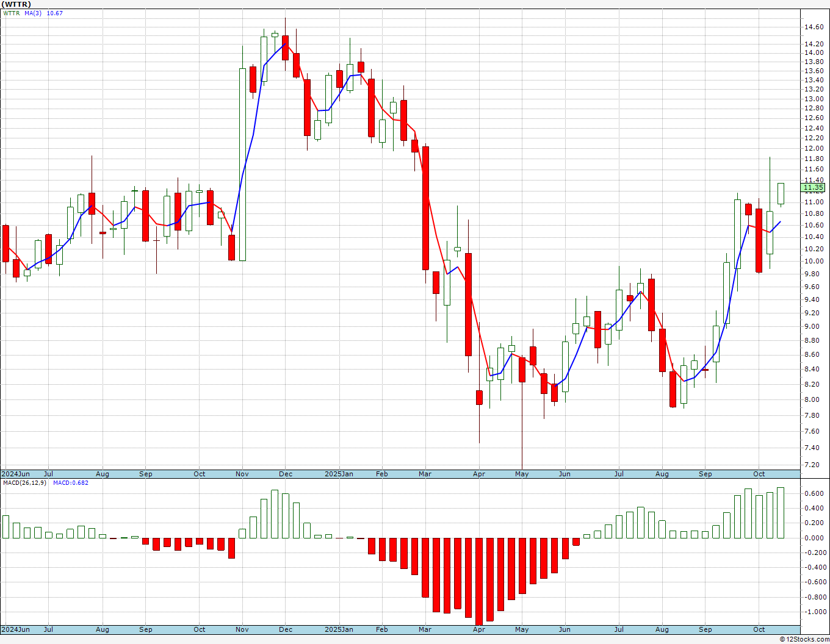Click the most recent green candlestick
This screenshot has height=644, width=830.
click(x=781, y=193)
